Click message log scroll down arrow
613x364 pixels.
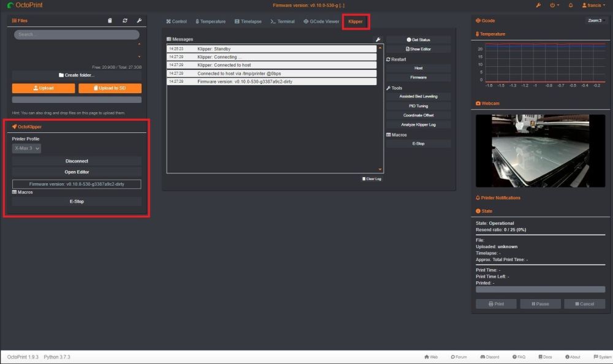380,169
